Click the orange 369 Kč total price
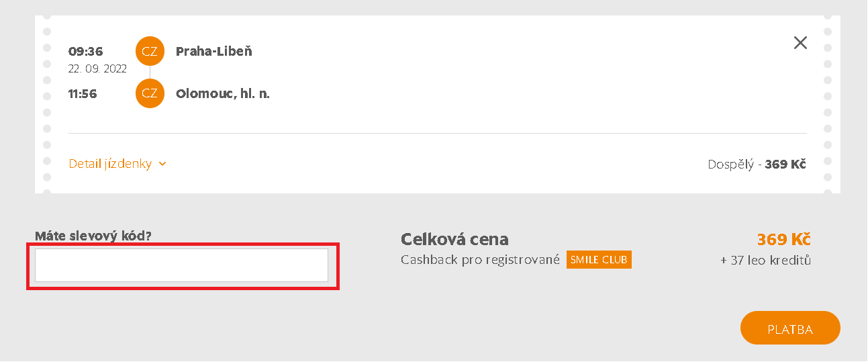The height and width of the screenshot is (362, 868). click(x=784, y=239)
